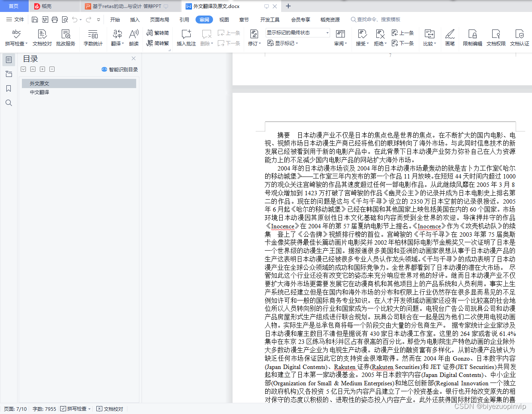This screenshot has height=414, width=532.
Task: Open the 显示标记的最终状态 dropdown
Action: pos(298,33)
